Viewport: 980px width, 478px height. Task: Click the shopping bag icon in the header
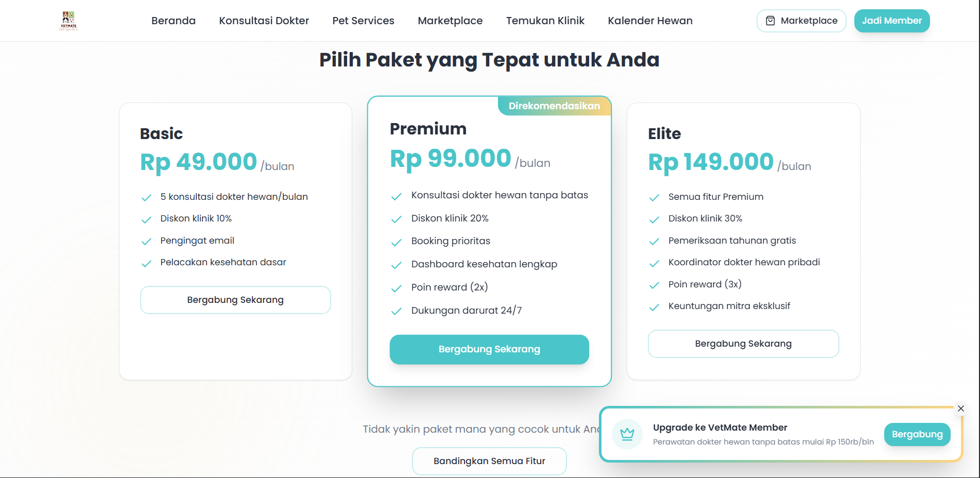(770, 21)
